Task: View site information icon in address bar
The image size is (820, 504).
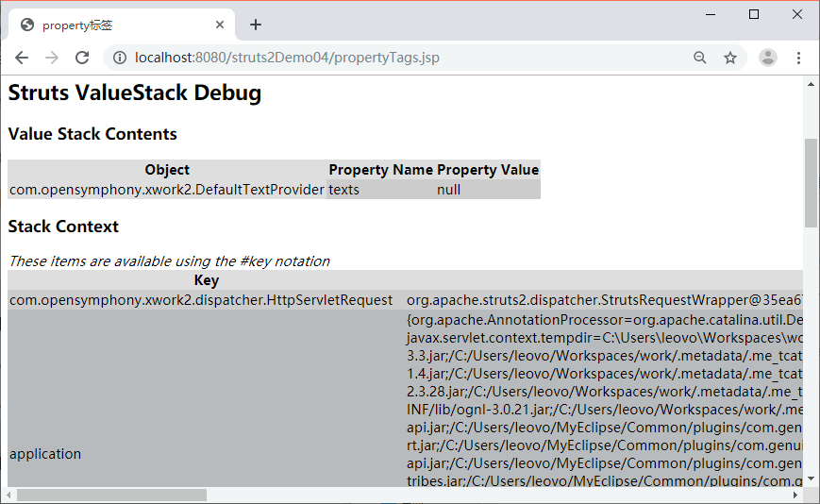Action: (x=120, y=58)
